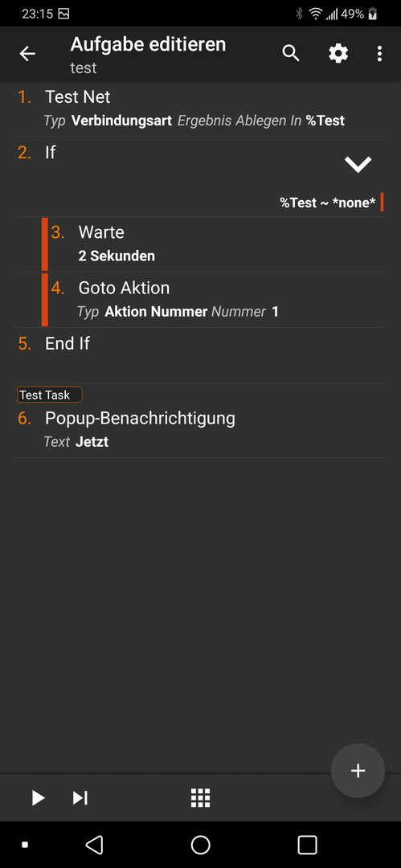Add new action with plus button

tap(358, 771)
